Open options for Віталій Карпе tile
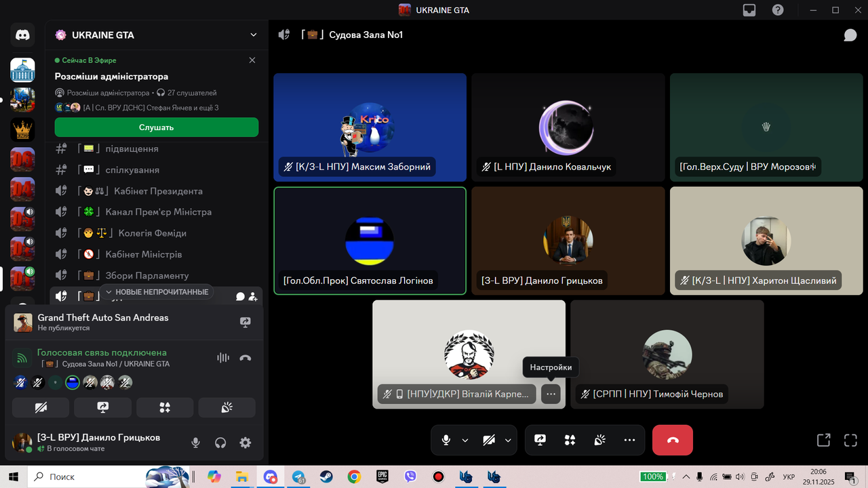868x488 pixels. click(551, 394)
